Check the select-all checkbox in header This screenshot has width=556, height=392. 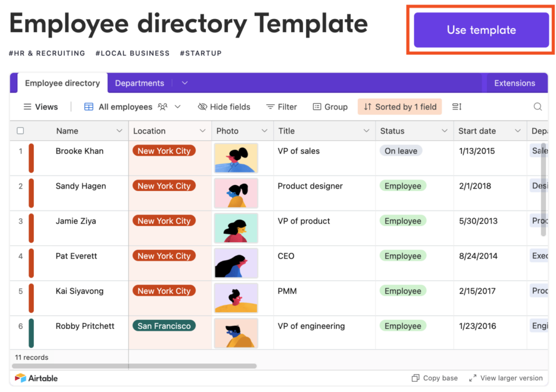20,131
